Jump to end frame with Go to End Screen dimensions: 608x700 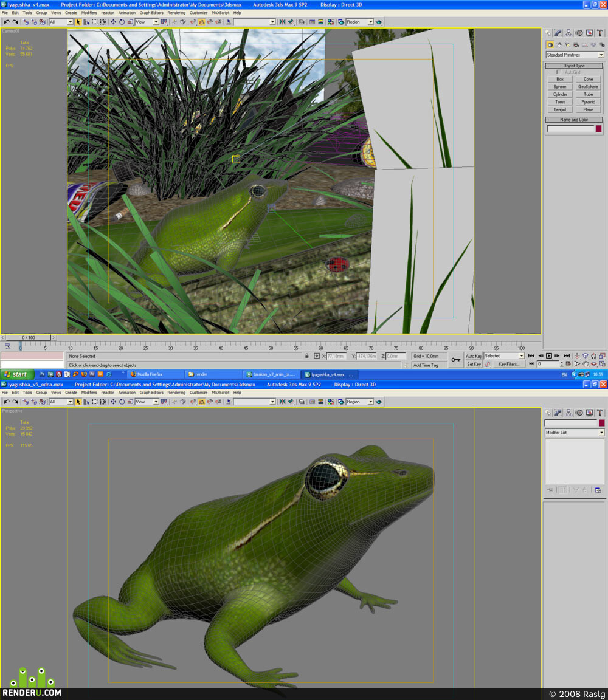click(x=567, y=356)
